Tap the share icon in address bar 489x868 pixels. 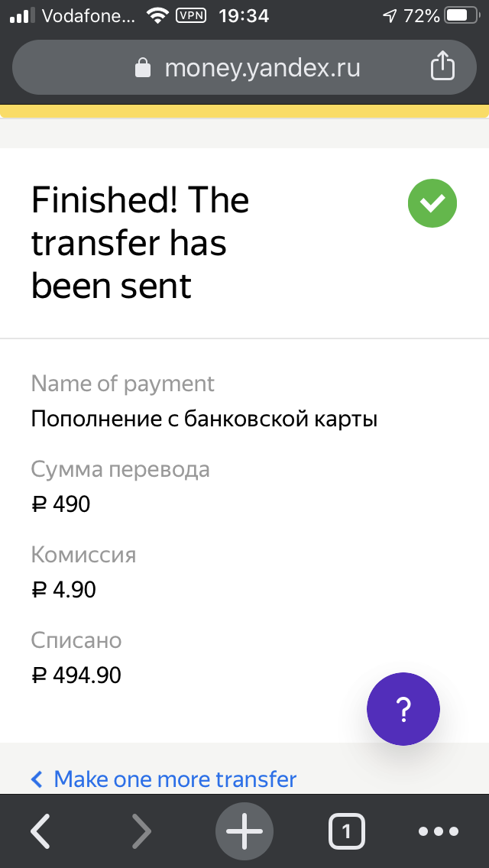point(442,67)
